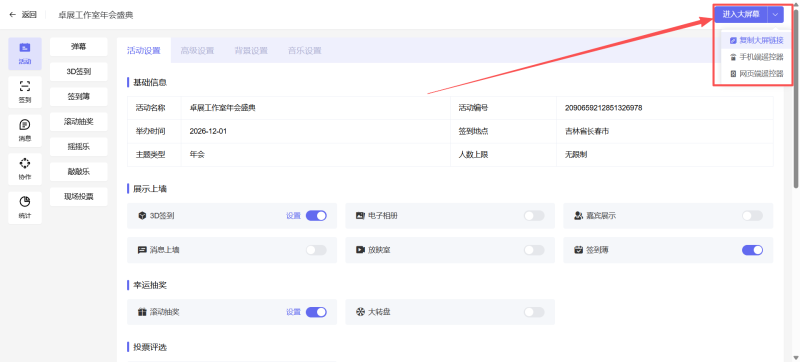The width and height of the screenshot is (800, 362).
Task: Choose 网页端遥控器 from the dropdown menu
Action: [757, 73]
